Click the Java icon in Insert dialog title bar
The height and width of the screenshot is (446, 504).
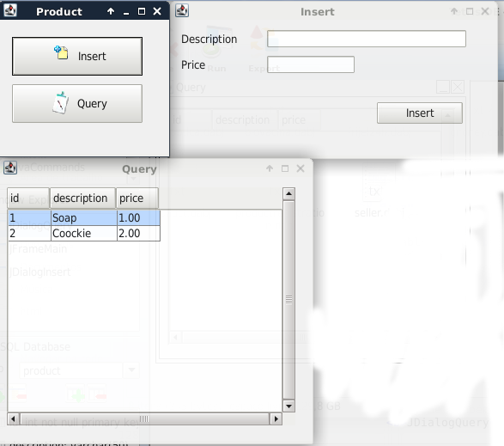[x=182, y=10]
